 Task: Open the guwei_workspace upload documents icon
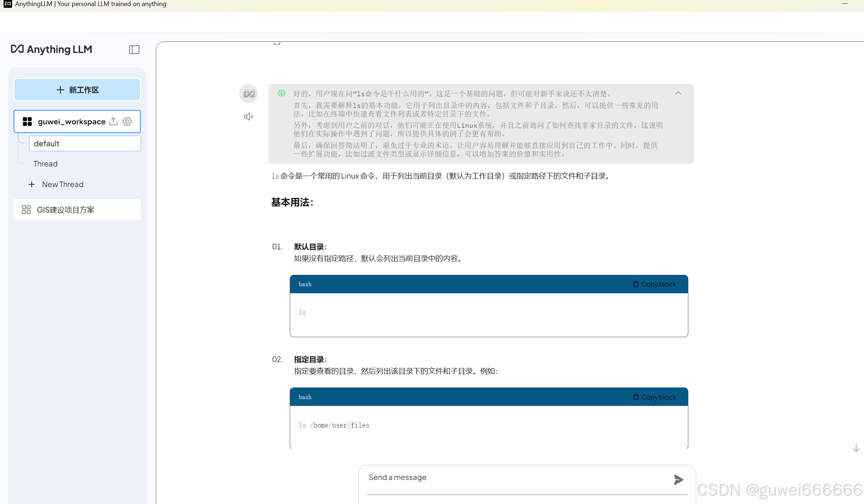click(x=113, y=121)
